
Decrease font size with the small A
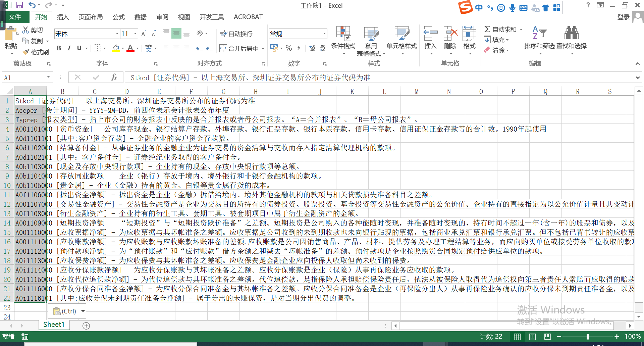point(154,34)
